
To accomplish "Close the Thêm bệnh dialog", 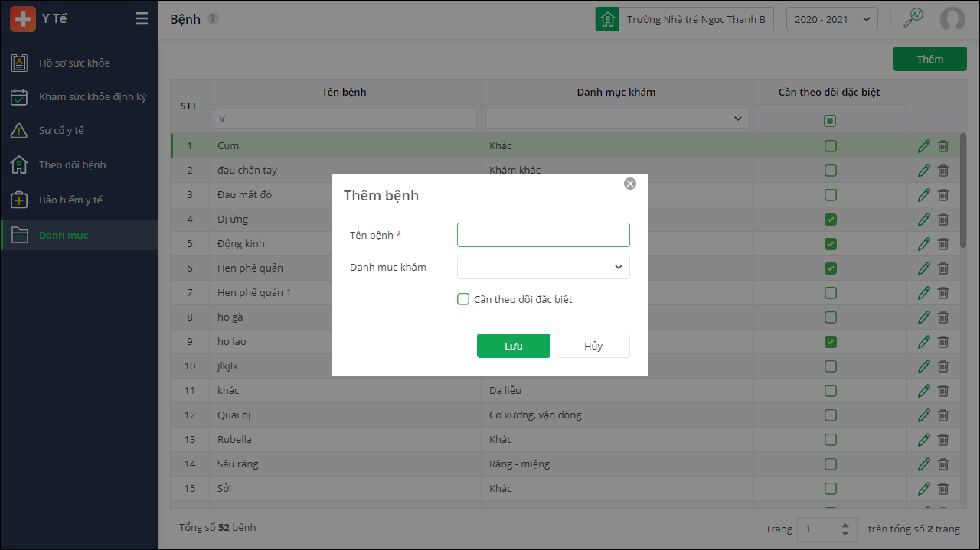I will pos(630,184).
